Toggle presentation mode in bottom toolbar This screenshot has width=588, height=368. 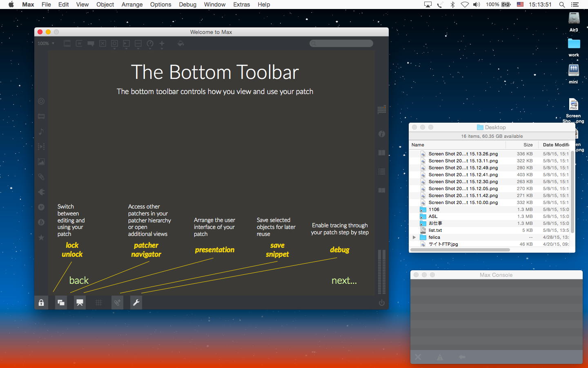click(x=80, y=303)
